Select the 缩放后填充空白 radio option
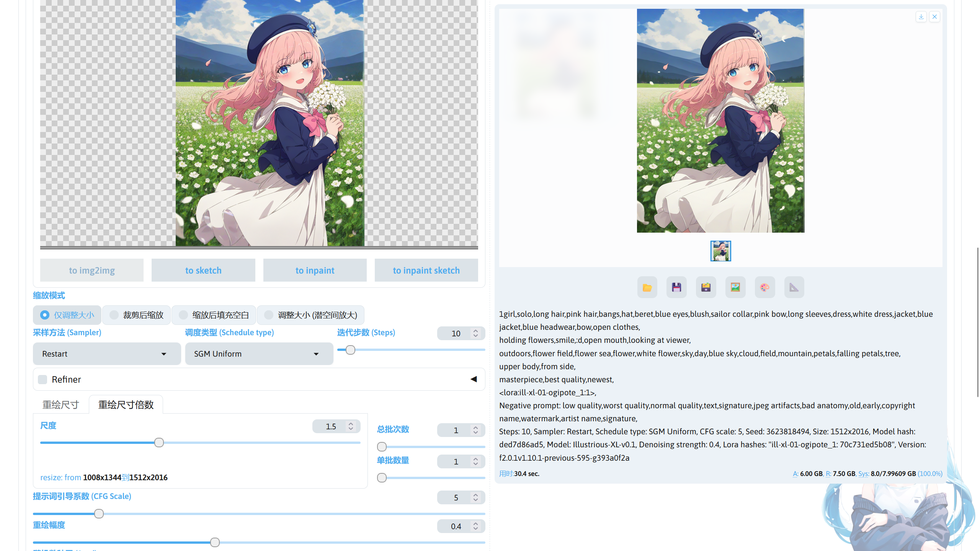The width and height of the screenshot is (980, 551). coord(214,315)
